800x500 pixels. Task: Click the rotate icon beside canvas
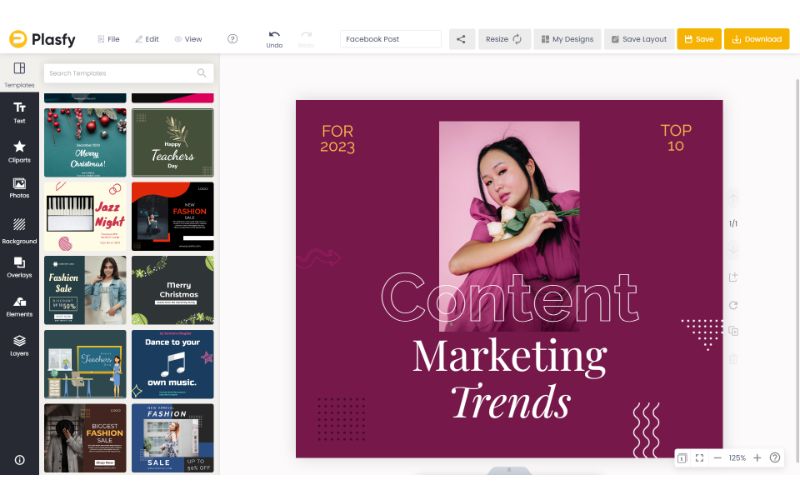(733, 305)
